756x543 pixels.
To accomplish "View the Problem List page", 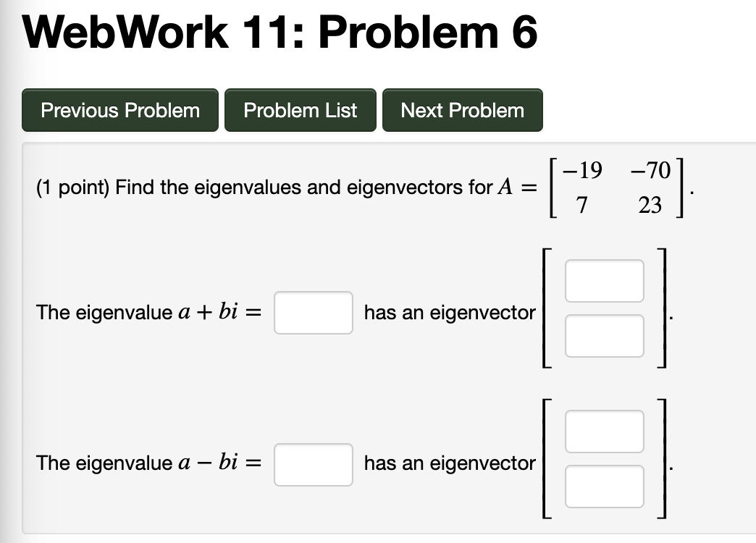I will pos(300,110).
